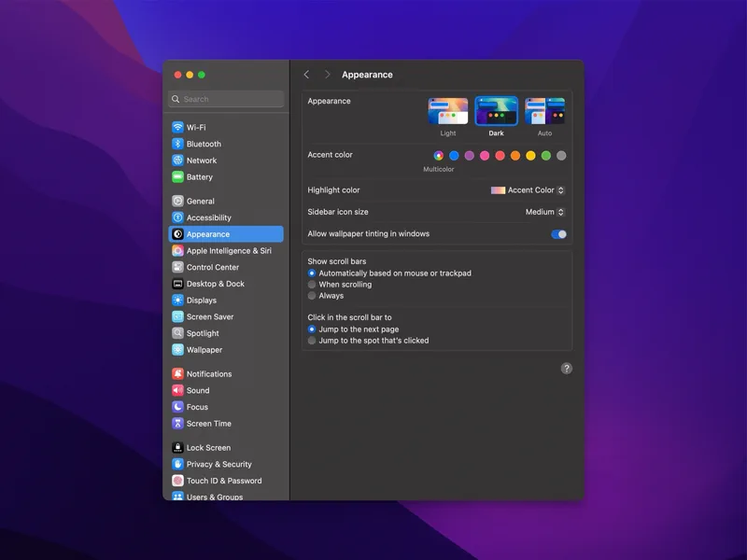747x560 pixels.
Task: Click the Notifications bell icon
Action: 177,374
